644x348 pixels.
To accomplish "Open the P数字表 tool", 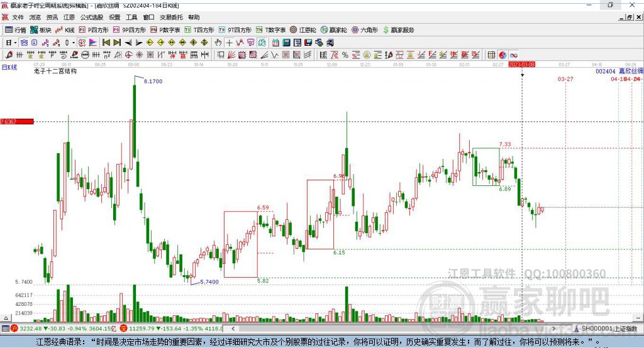I will 165,30.
